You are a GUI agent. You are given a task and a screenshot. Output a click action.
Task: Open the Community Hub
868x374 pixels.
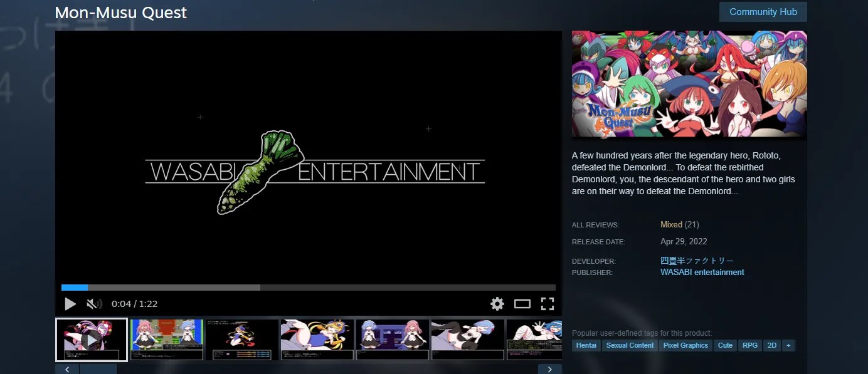(763, 12)
